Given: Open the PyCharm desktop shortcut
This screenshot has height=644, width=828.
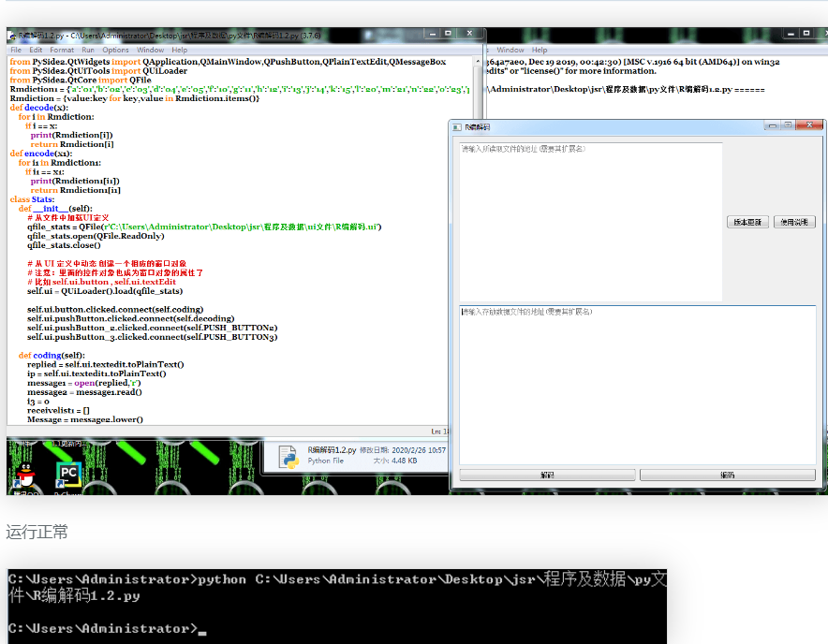Looking at the screenshot, I should [x=67, y=474].
